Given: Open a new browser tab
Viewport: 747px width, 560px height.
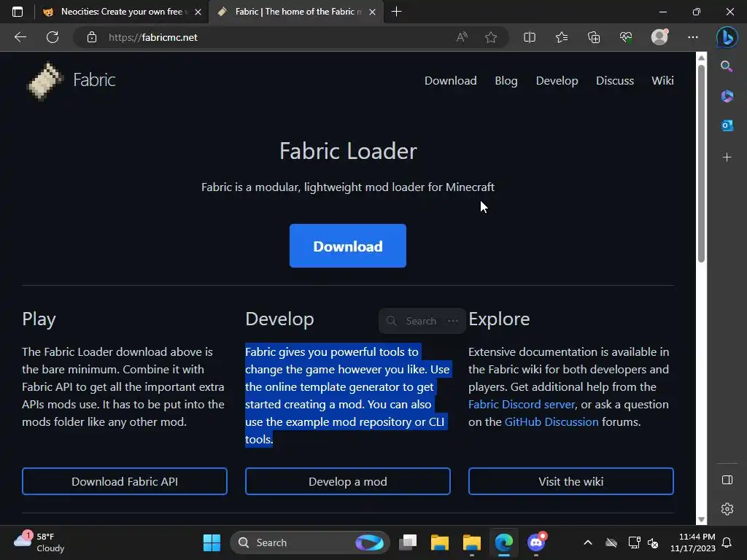Looking at the screenshot, I should [x=396, y=12].
